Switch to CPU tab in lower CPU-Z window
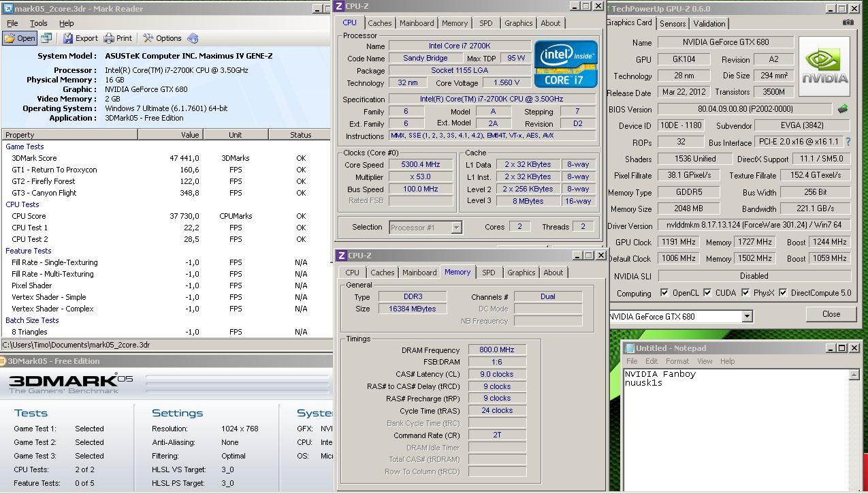The image size is (868, 494). (x=352, y=273)
